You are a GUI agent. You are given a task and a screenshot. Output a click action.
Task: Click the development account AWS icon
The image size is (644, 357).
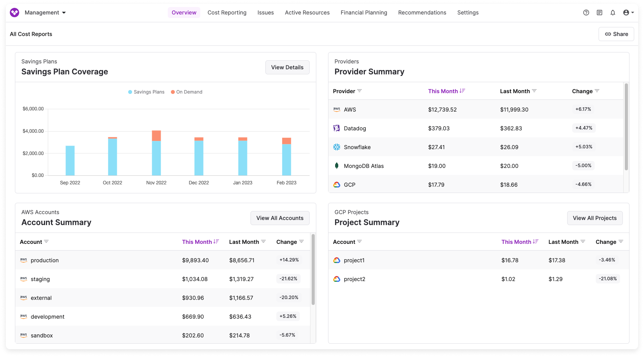click(24, 317)
